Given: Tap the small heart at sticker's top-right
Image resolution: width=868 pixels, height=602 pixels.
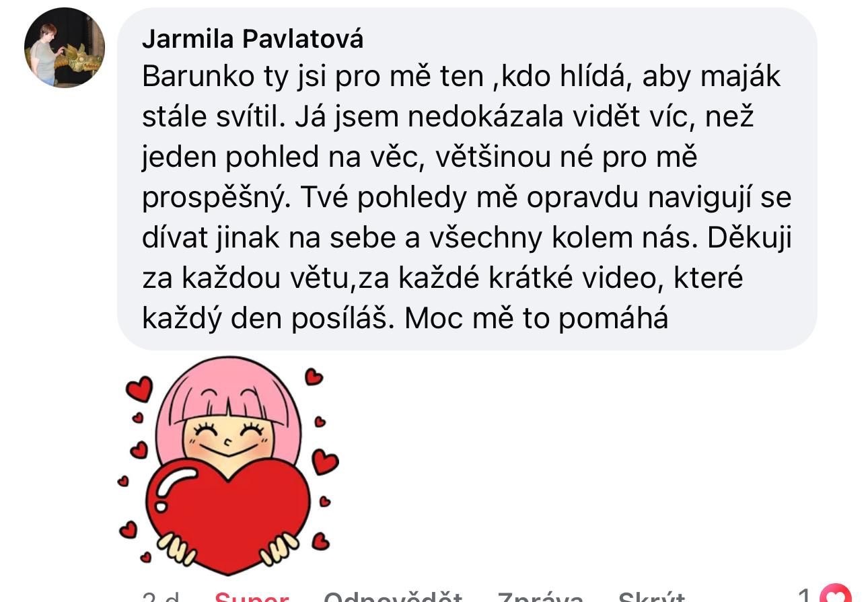Looking at the screenshot, I should tap(314, 377).
